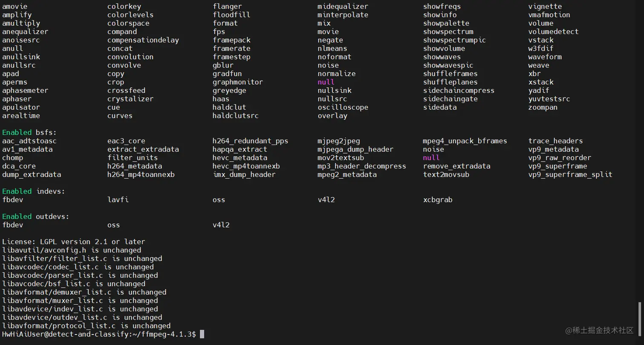The width and height of the screenshot is (644, 345).
Task: Click the 'libavutil/avconfig.h is unchanged' line
Action: [72, 250]
